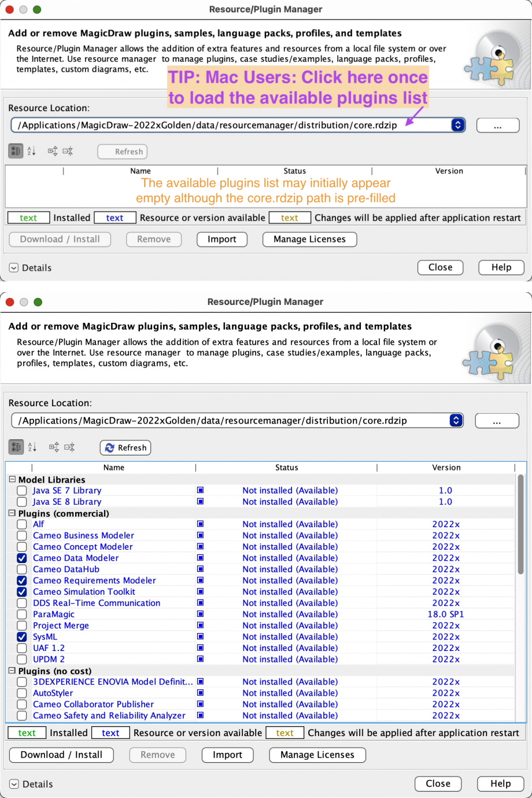This screenshot has height=798, width=532.
Task: Click the A-Z sort icon in top window
Action: pyautogui.click(x=32, y=150)
